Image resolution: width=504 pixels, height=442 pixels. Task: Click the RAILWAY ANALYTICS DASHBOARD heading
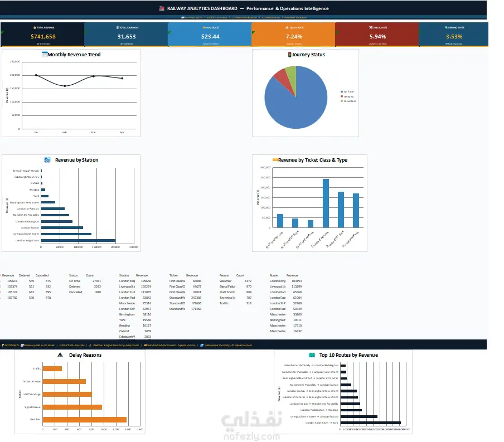202,8
